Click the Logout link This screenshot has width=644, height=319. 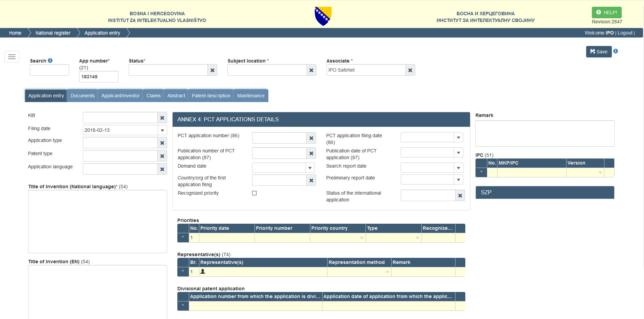pos(625,33)
